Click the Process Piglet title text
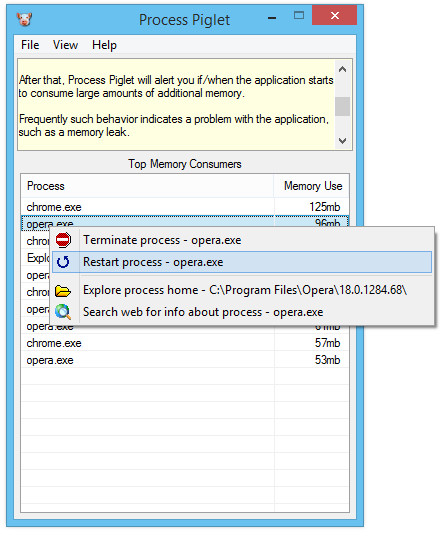This screenshot has height=544, width=448. pyautogui.click(x=184, y=20)
